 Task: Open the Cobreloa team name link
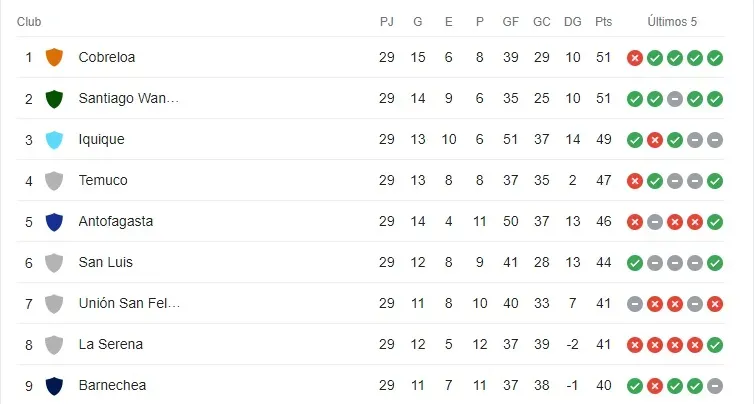pos(107,58)
